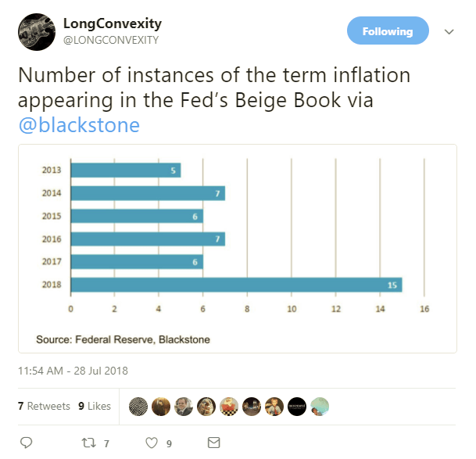This screenshot has width=476, height=459.
Task: Click the solid black circular liker avatar
Action: [x=297, y=407]
